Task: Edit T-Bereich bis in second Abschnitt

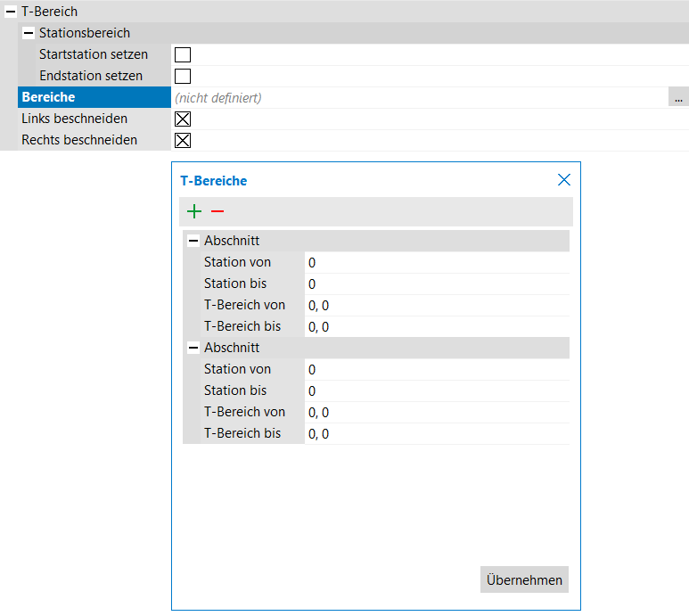Action: [x=436, y=434]
